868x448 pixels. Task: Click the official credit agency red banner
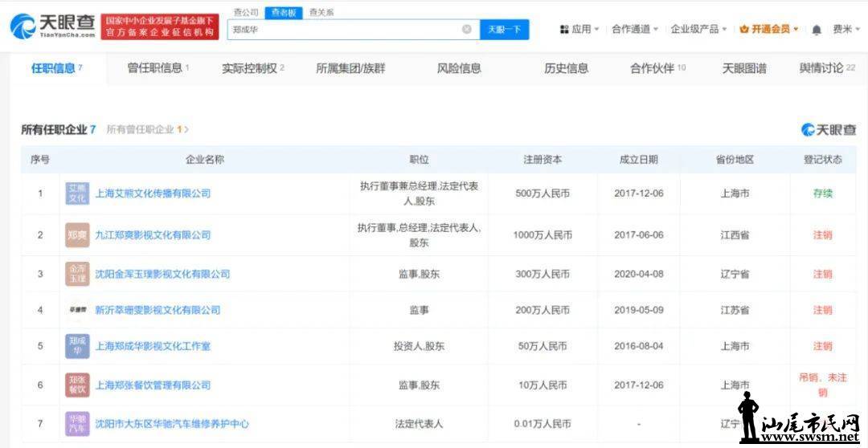pos(159,27)
